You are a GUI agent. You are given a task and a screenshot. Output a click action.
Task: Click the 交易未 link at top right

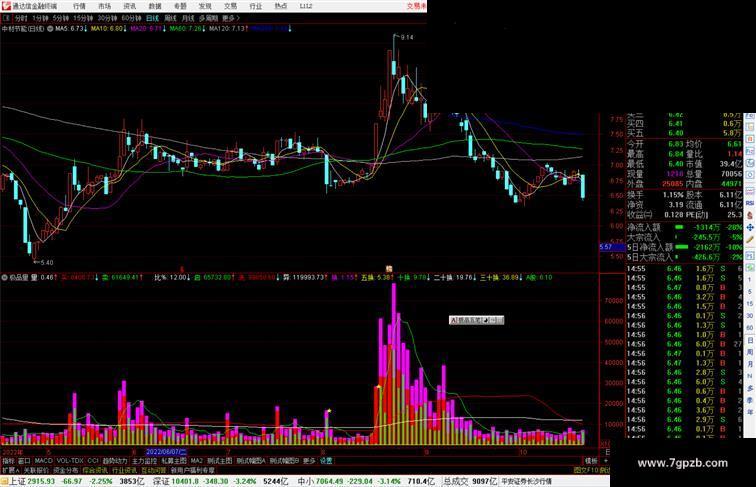point(417,6)
